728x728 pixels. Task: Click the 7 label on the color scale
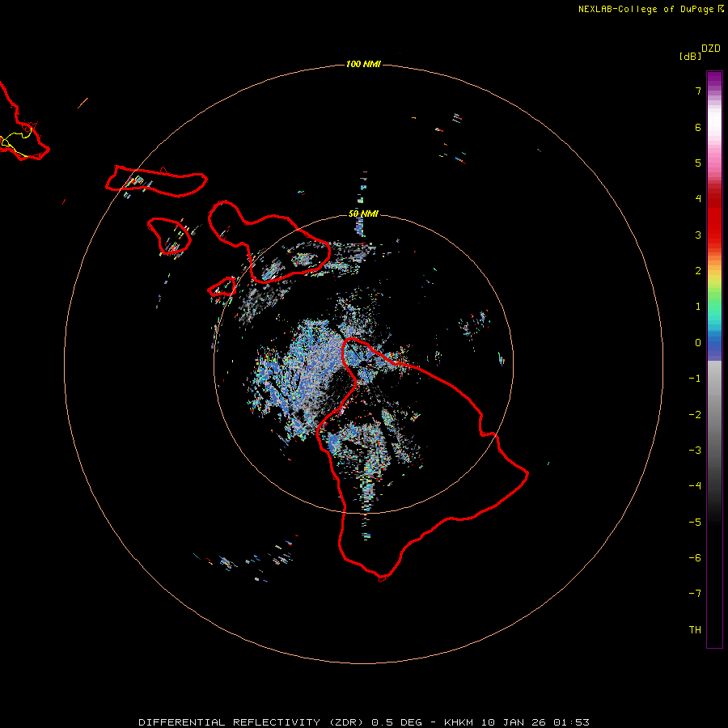698,91
